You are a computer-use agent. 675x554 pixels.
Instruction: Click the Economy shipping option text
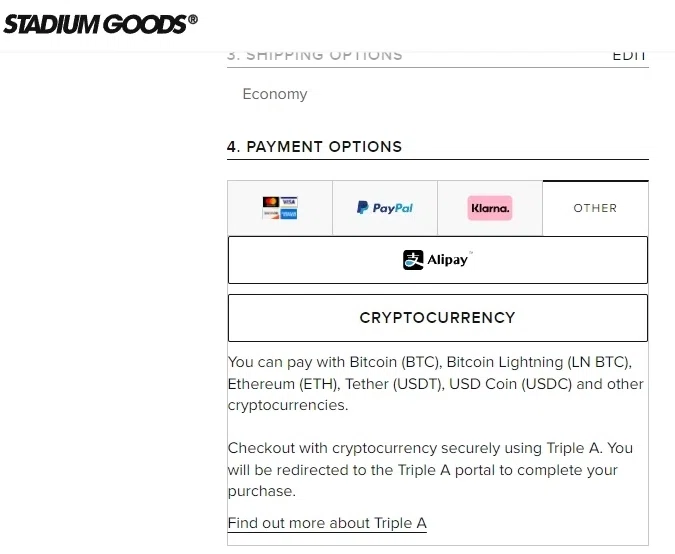pyautogui.click(x=275, y=94)
